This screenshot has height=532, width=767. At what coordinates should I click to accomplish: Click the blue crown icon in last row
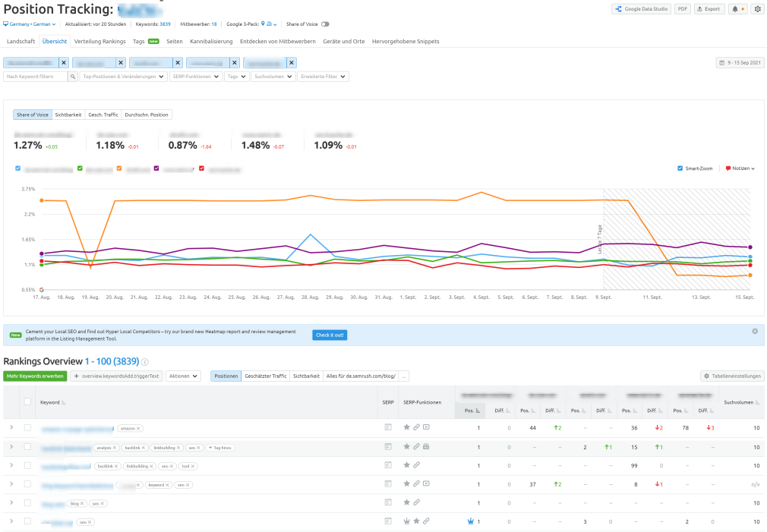(x=471, y=521)
